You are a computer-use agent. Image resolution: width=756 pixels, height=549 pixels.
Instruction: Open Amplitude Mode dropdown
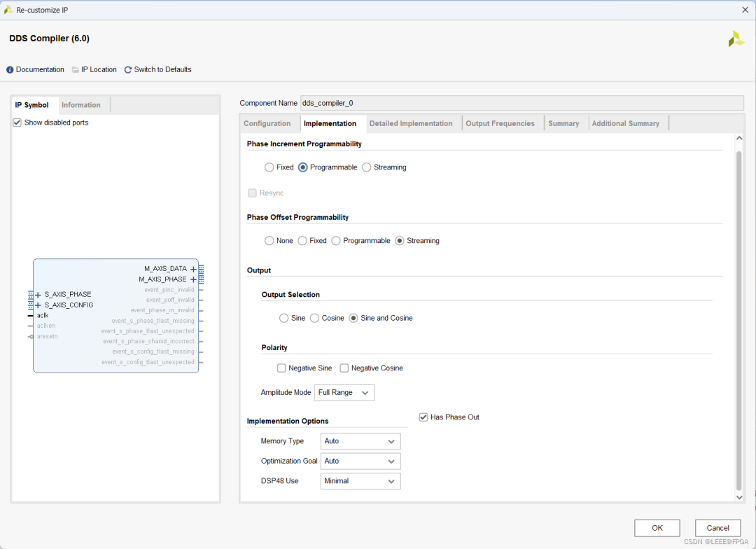coord(344,393)
